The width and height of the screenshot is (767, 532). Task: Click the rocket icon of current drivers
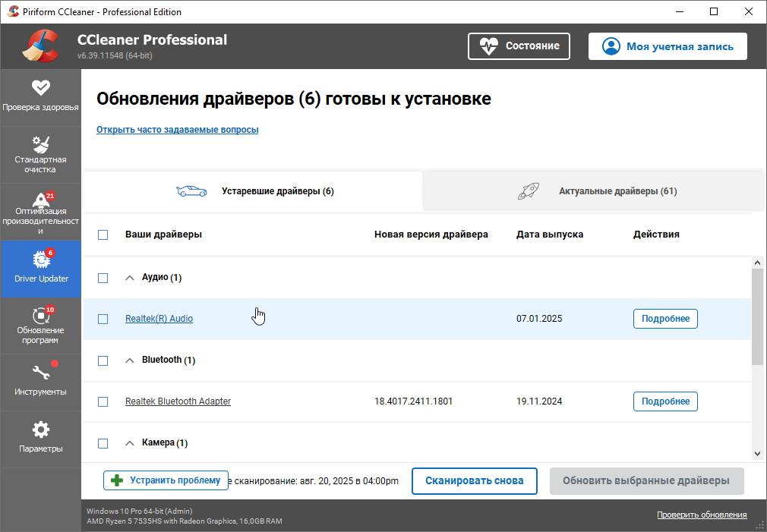coord(529,191)
